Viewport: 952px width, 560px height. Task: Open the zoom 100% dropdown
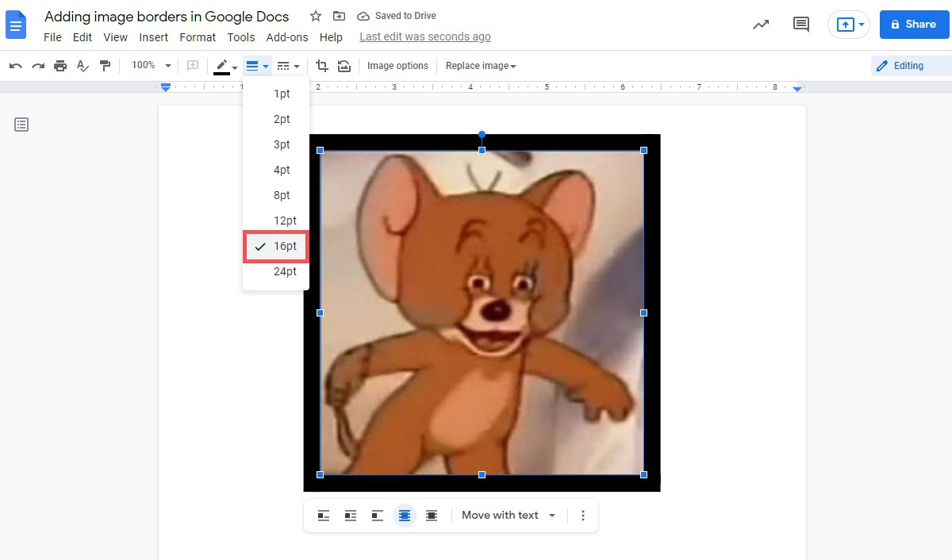[151, 66]
